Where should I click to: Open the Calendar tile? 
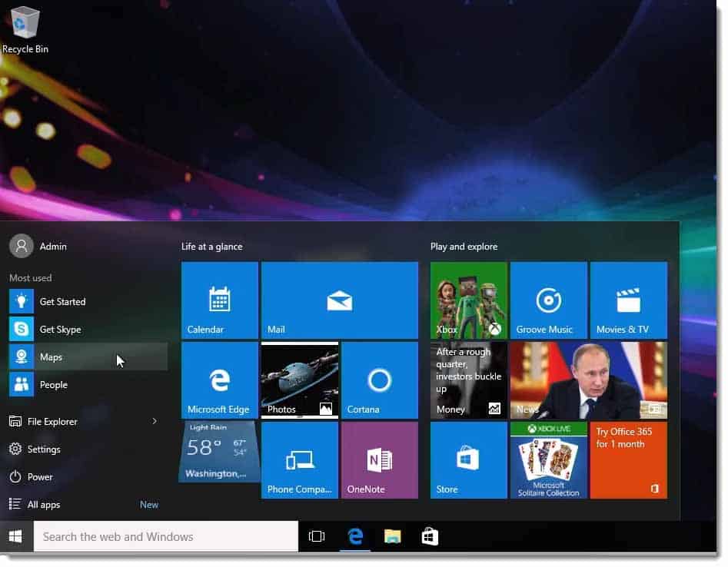pyautogui.click(x=220, y=300)
